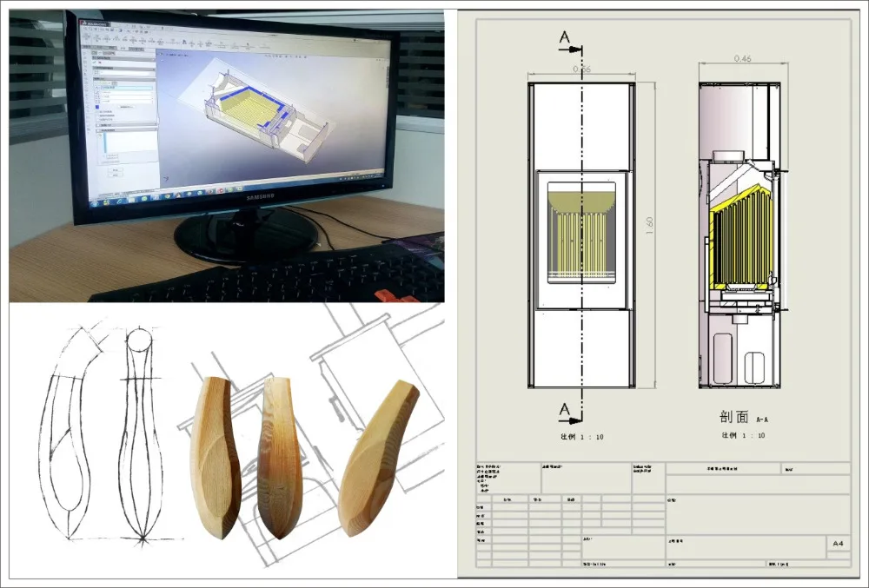Click the darker middle wooden handle
Screen dimensions: 869x588
coord(279,458)
